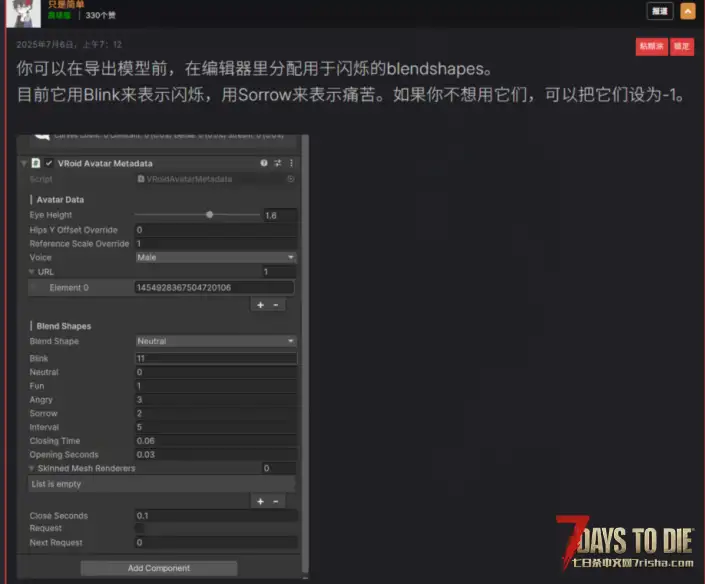Click the Add Component button
705x584 pixels.
(159, 568)
